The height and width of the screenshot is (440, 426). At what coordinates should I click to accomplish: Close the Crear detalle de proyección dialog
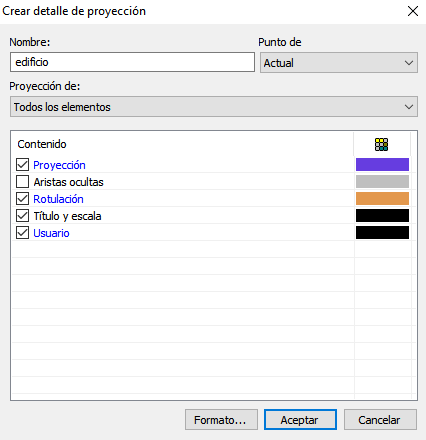413,11
